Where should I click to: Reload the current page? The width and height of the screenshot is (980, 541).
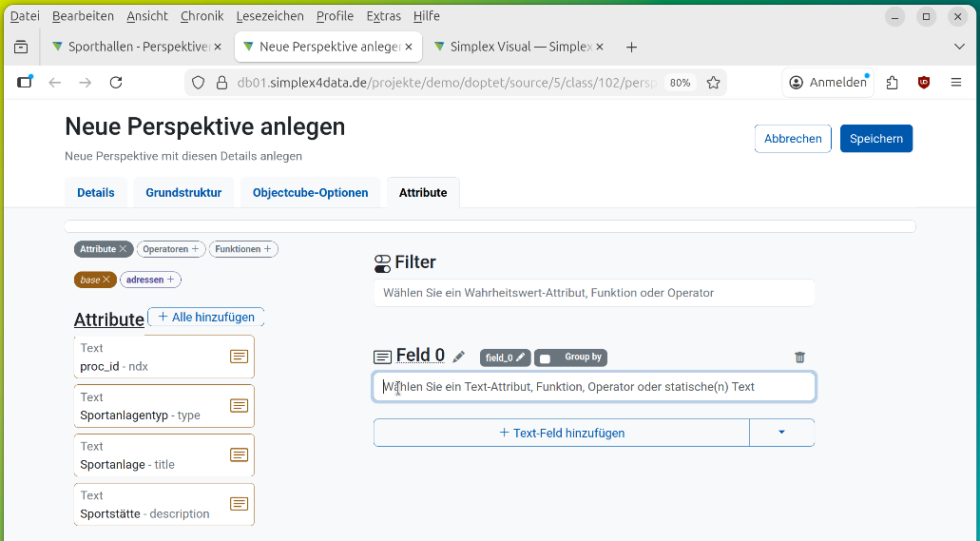(x=116, y=83)
